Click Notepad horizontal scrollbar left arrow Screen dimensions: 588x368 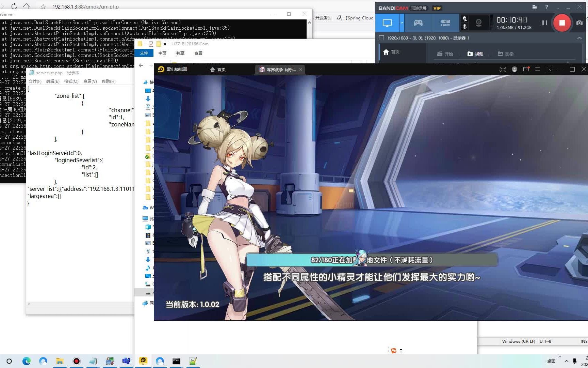29,304
